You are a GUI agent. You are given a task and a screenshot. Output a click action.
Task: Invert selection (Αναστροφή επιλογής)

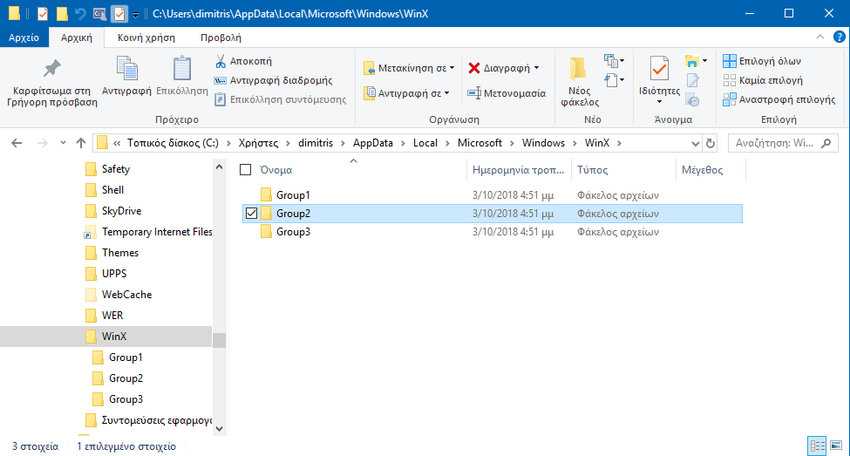(x=779, y=100)
